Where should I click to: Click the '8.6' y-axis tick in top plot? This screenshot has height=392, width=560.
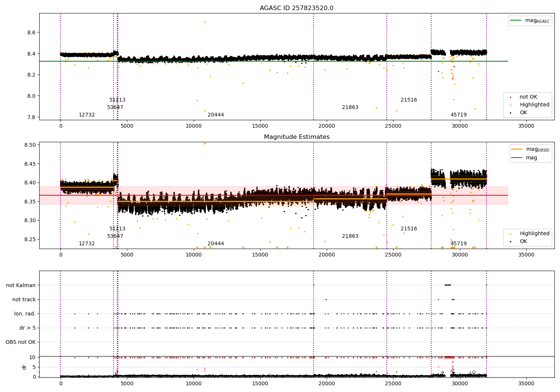tap(31, 32)
